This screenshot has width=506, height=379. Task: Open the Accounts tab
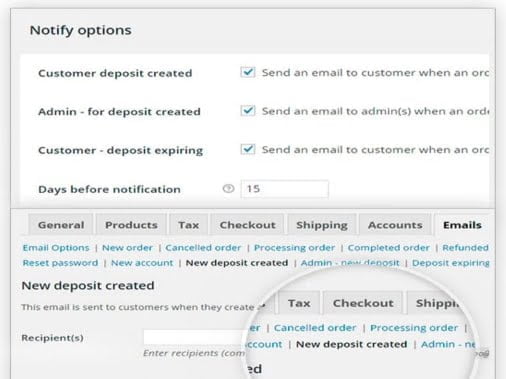tap(395, 225)
